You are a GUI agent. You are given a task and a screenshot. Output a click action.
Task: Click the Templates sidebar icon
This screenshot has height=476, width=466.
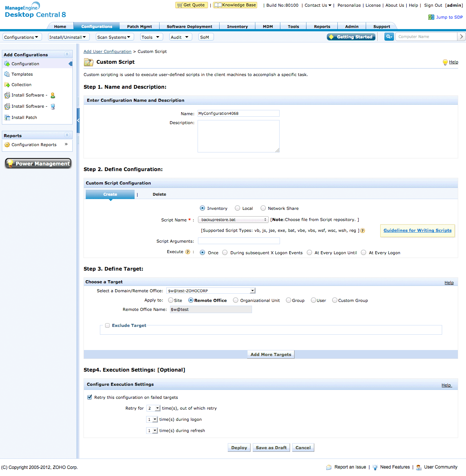7,74
